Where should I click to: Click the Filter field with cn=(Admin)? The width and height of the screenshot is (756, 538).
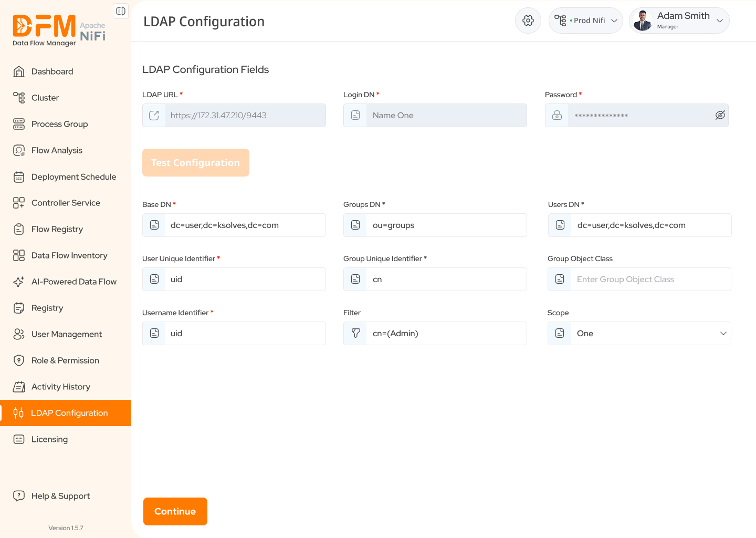click(435, 333)
